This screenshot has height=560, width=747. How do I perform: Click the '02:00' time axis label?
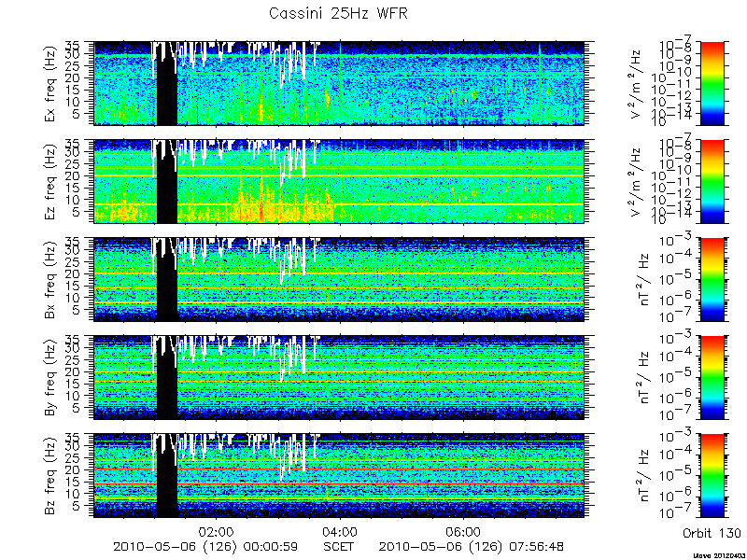coord(216,531)
